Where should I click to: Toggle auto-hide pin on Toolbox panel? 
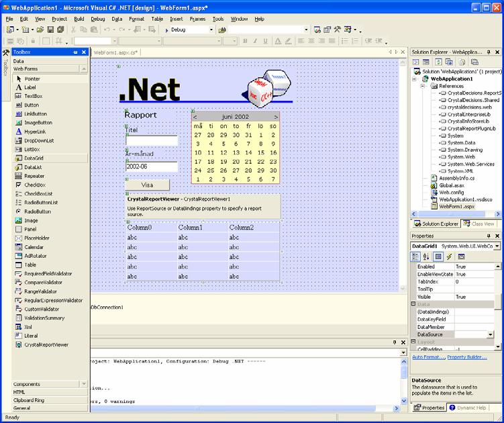click(76, 52)
